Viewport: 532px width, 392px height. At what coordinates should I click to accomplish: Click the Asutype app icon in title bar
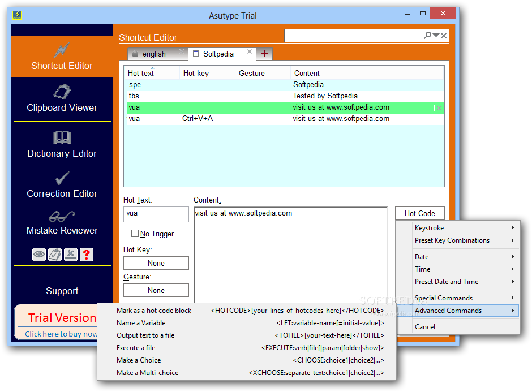17,15
